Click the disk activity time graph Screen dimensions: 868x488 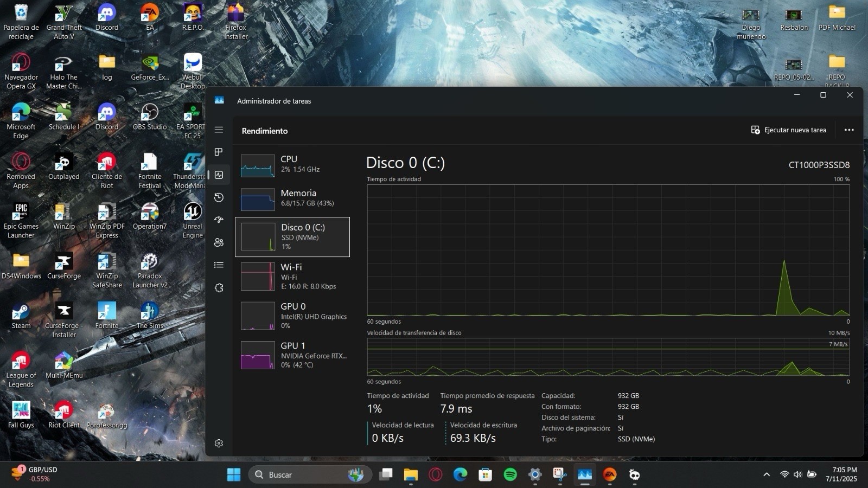pyautogui.click(x=608, y=250)
